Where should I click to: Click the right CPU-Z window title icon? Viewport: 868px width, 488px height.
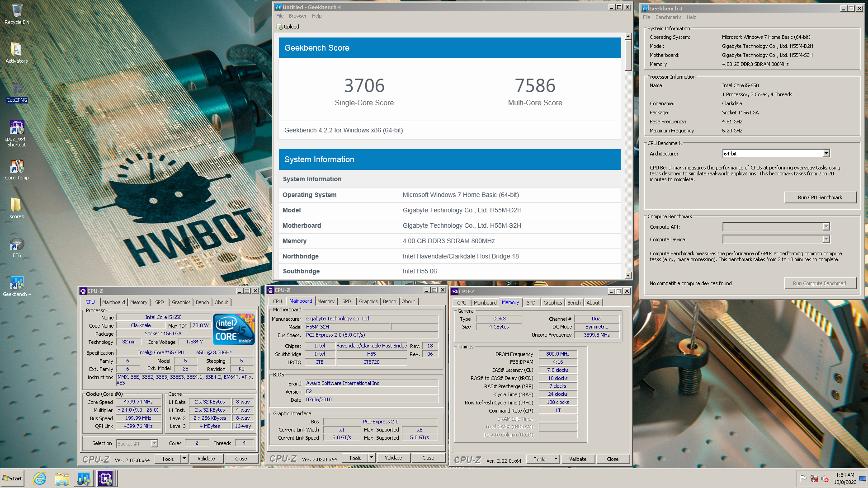point(455,291)
